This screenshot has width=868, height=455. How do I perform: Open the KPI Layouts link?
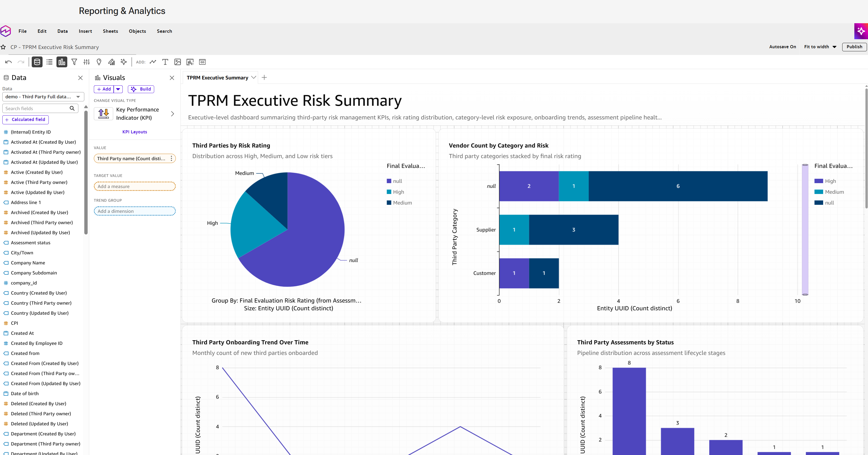135,132
